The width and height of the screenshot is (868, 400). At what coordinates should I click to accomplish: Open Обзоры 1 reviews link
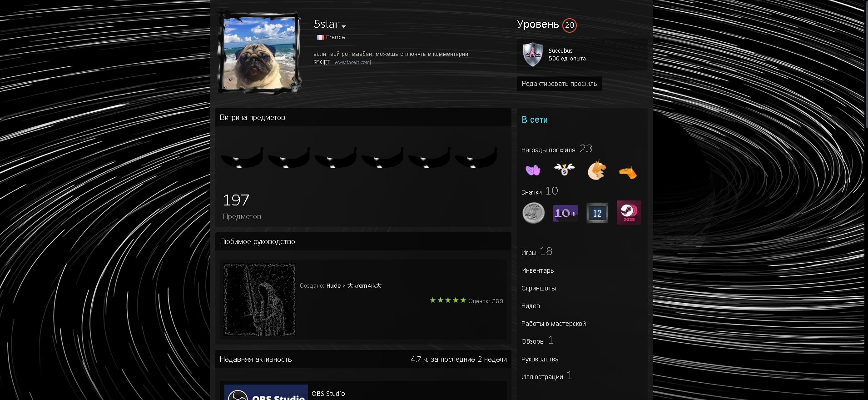point(537,340)
